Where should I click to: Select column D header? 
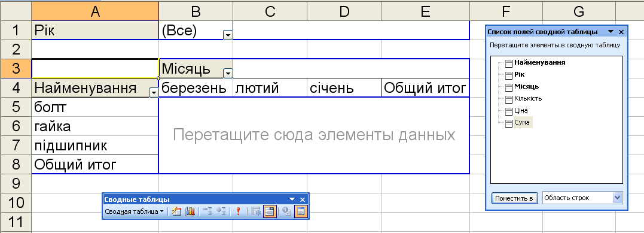tap(344, 11)
